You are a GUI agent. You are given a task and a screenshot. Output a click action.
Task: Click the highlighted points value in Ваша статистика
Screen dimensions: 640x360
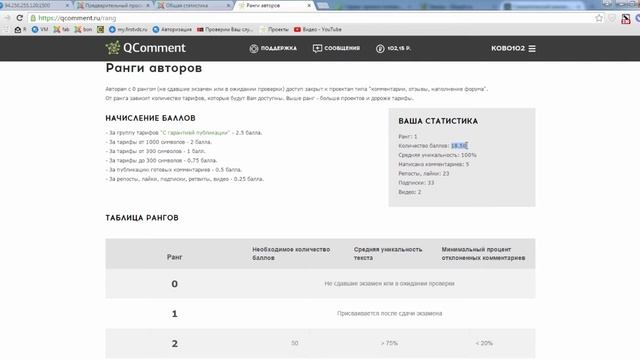click(x=459, y=146)
